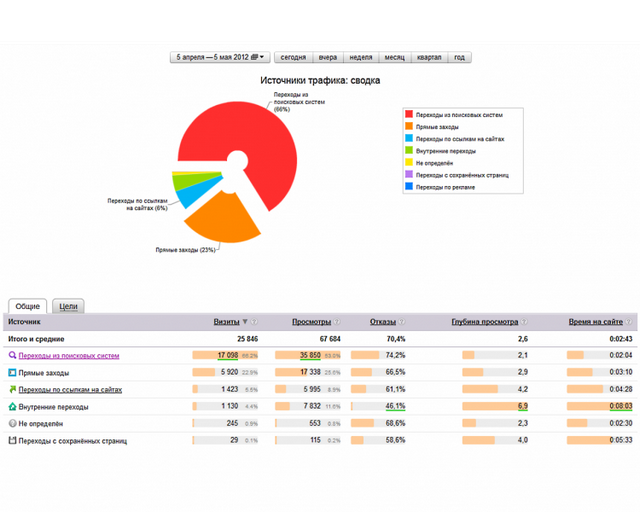
Task: Click green arrow icon for site links
Action: [x=13, y=390]
